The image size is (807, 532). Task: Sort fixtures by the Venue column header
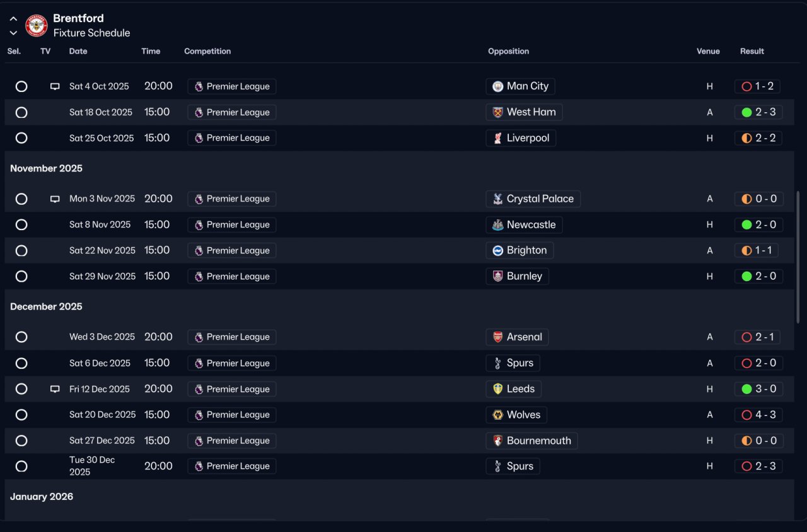(708, 51)
